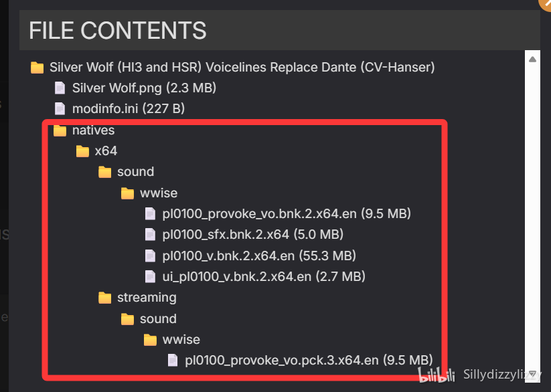Click the FILE CONTENTS header
This screenshot has width=551, height=392.
click(x=117, y=30)
